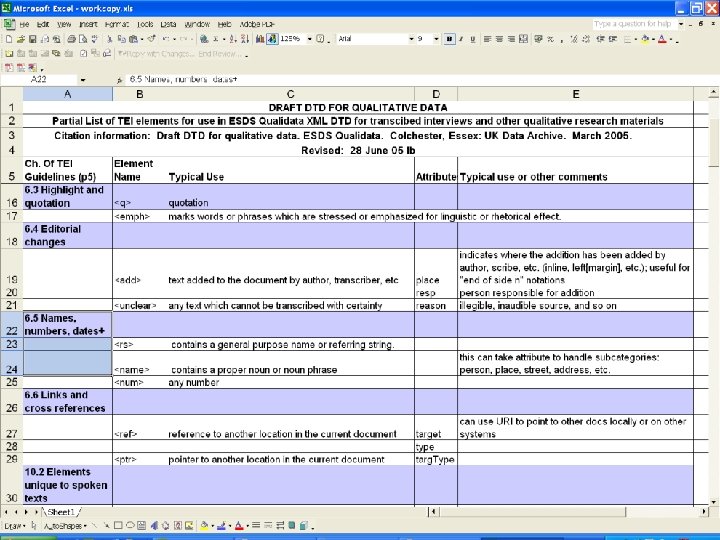Toggle Underline formatting button

472,39
